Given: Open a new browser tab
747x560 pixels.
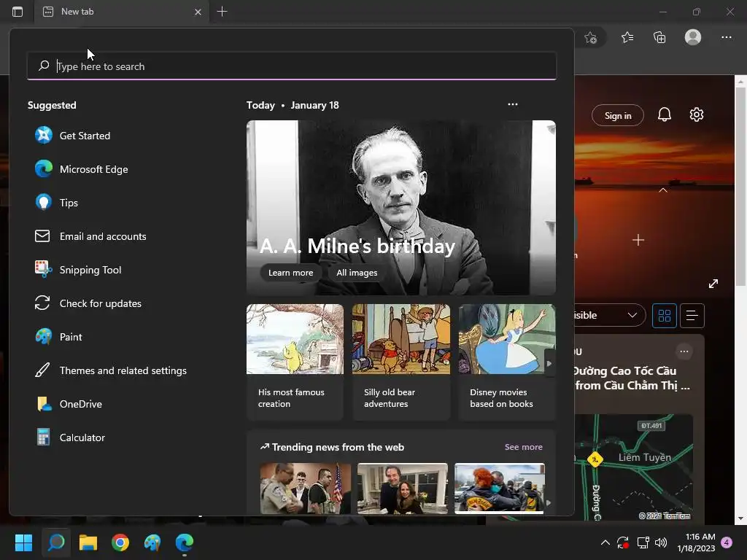Looking at the screenshot, I should coord(222,12).
